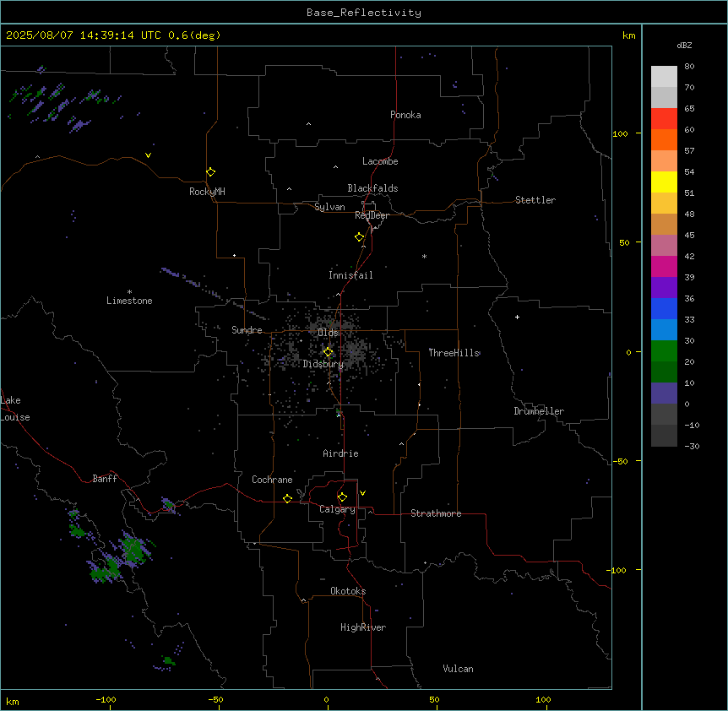Click the RockyMH town label

coord(207,191)
